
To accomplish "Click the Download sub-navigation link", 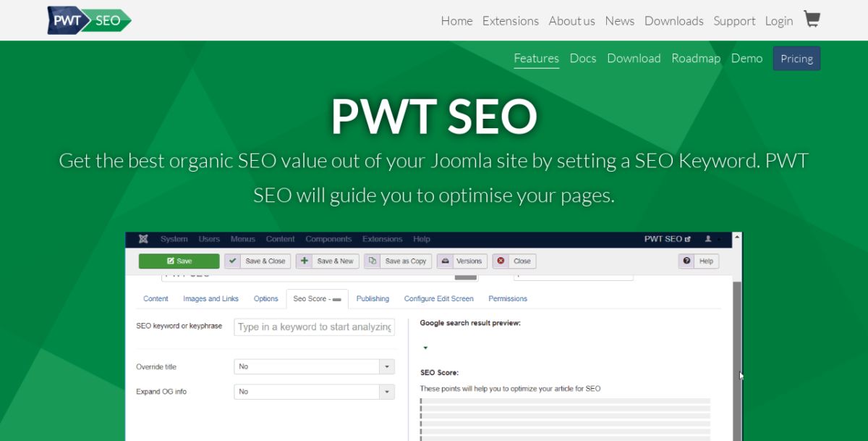I will click(634, 58).
